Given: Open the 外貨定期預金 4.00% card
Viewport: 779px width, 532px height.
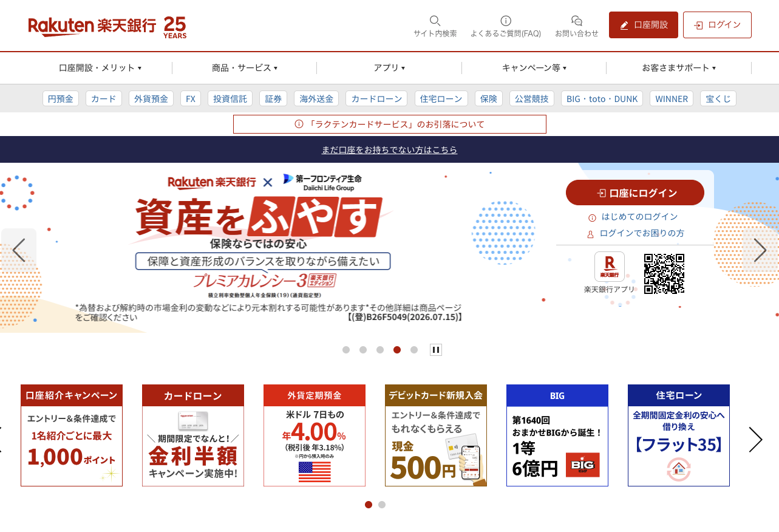Looking at the screenshot, I should [315, 435].
